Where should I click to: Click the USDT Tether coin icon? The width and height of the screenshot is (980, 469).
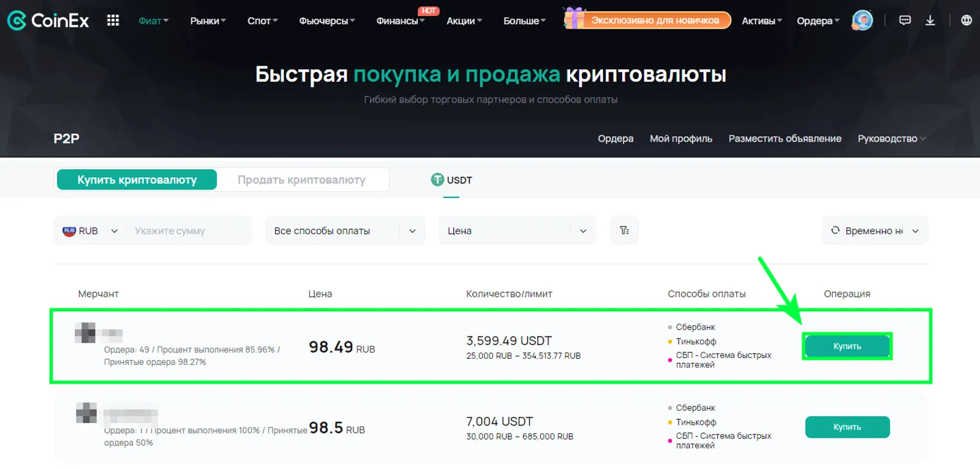click(437, 180)
